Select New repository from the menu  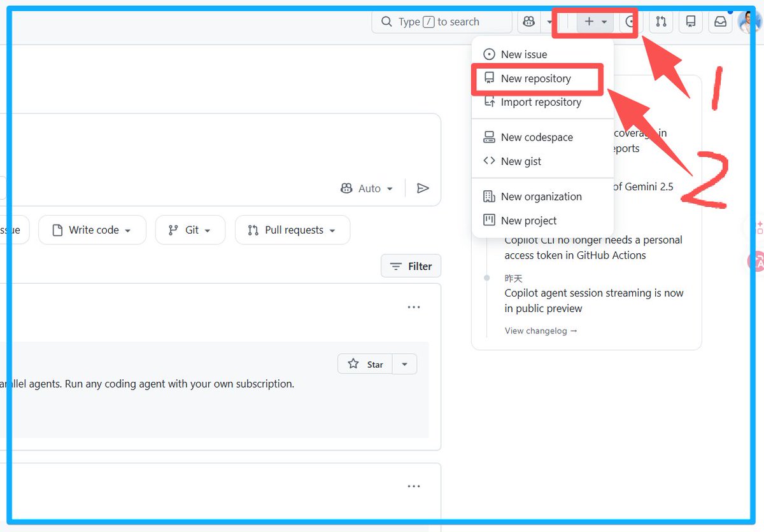536,78
